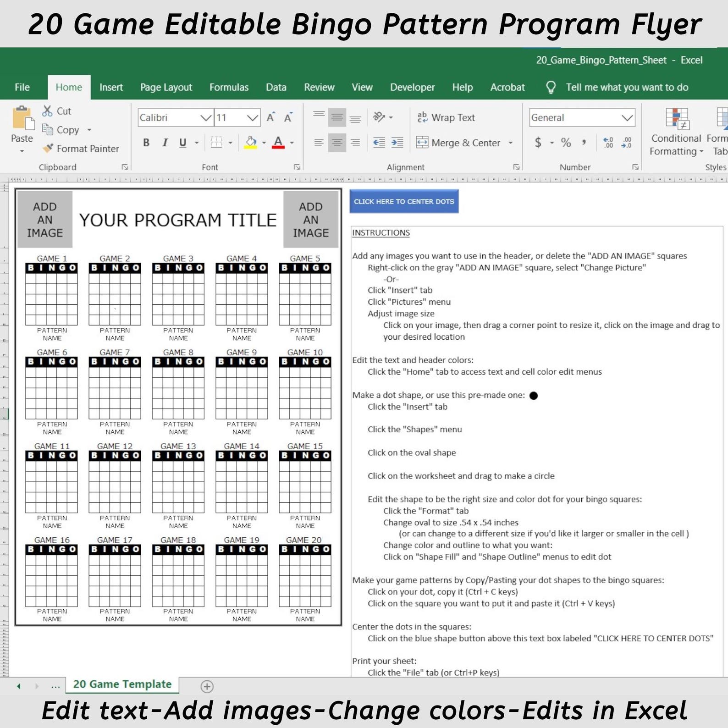
Task: Apply Comma style number format
Action: [584, 143]
